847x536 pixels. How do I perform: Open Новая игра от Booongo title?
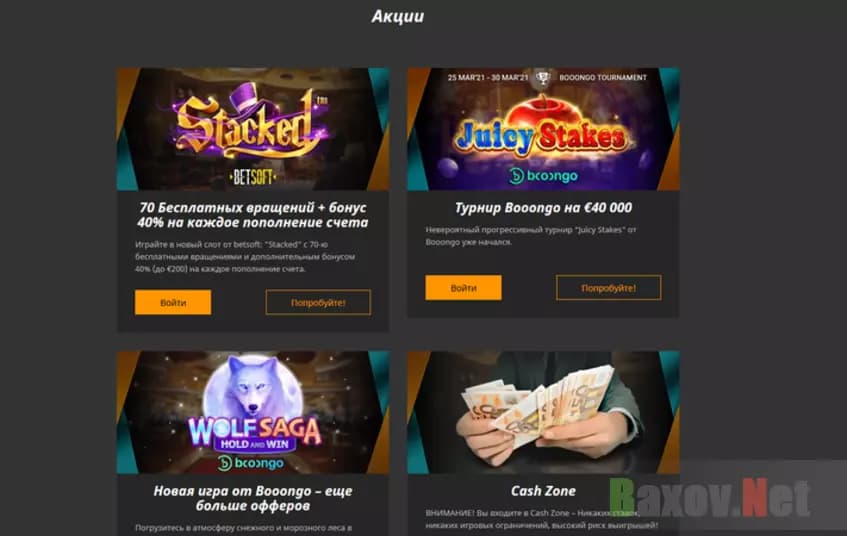[253, 498]
